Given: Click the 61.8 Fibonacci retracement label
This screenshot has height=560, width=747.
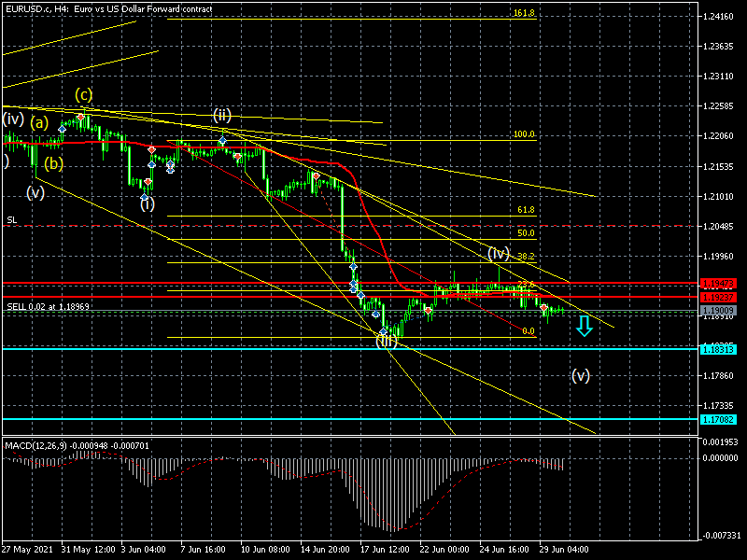Looking at the screenshot, I should pos(525,211).
